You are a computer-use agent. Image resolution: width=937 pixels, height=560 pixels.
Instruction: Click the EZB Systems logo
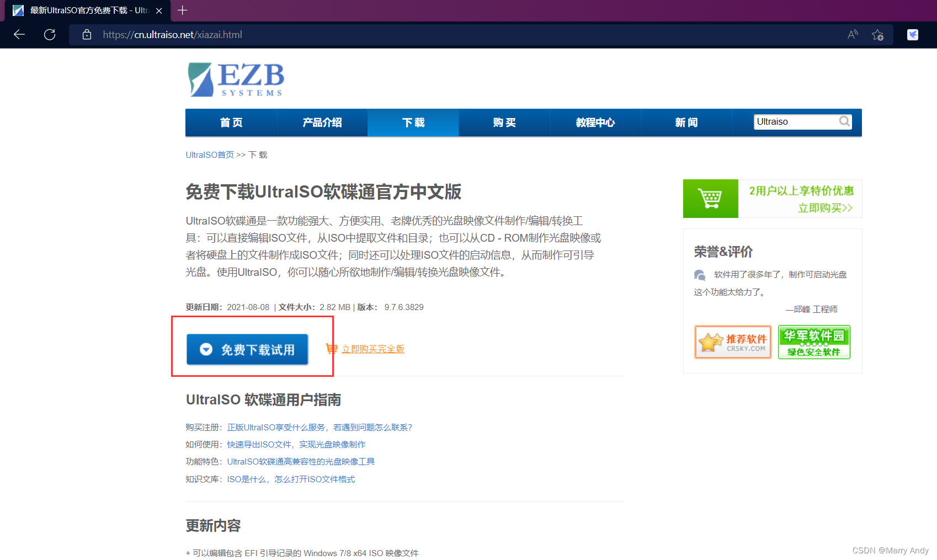pos(235,79)
